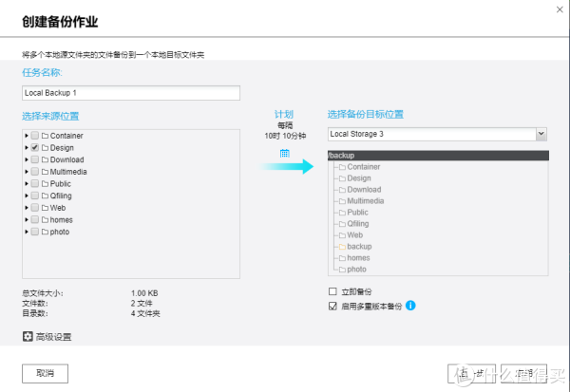Open the schedule calendar icon

[284, 154]
